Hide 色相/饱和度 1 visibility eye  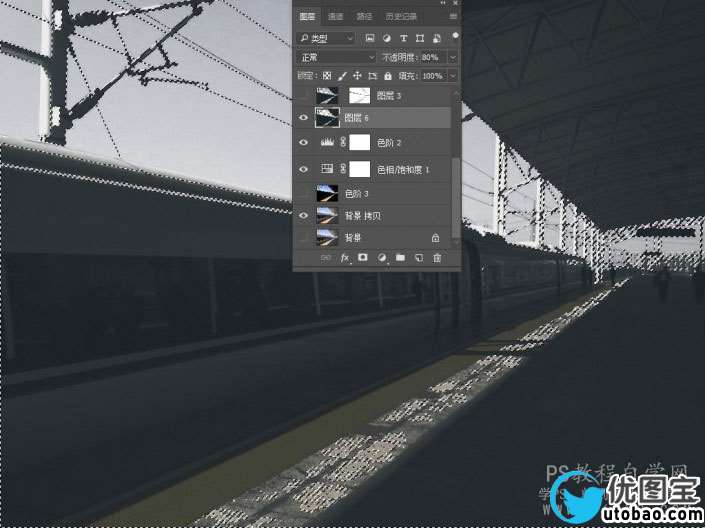303,169
